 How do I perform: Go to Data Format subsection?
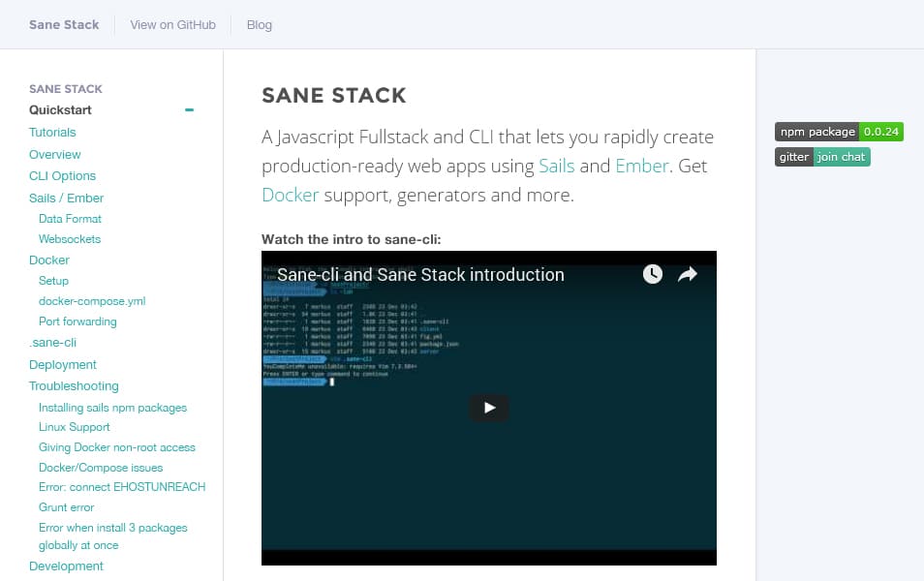(x=70, y=219)
